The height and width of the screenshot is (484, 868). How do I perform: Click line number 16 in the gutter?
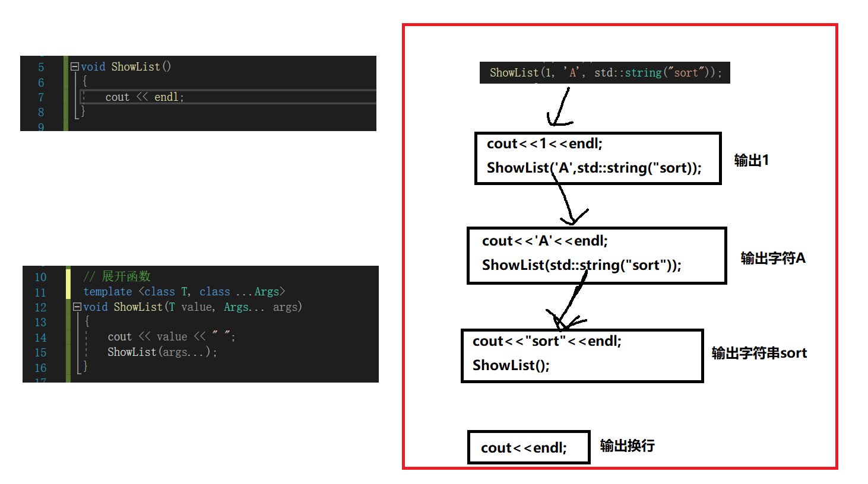point(40,368)
